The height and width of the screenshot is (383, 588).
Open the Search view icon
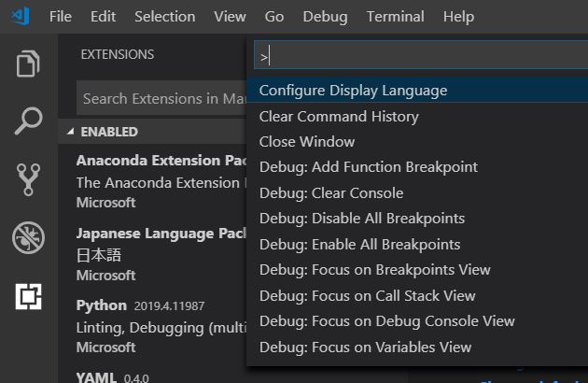coord(28,121)
